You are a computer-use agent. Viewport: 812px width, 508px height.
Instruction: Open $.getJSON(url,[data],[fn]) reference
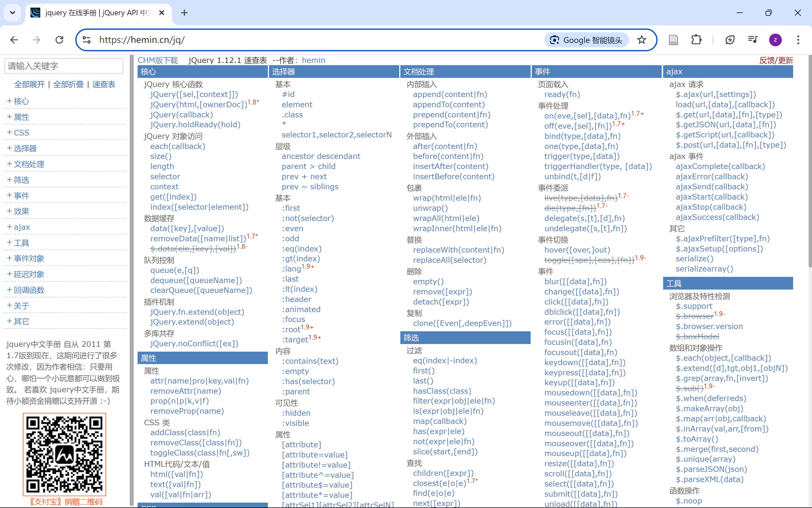tap(726, 125)
